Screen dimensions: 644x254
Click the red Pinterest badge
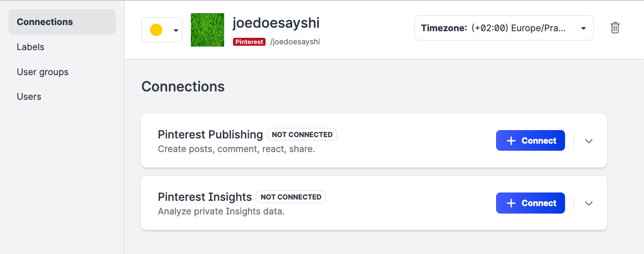tap(249, 42)
